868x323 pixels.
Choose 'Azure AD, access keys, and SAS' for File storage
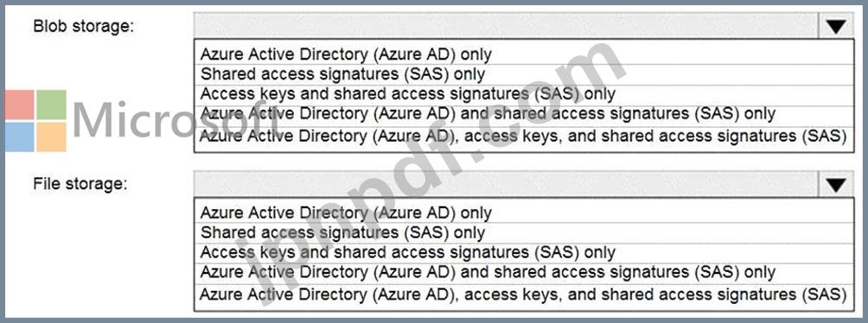(524, 294)
